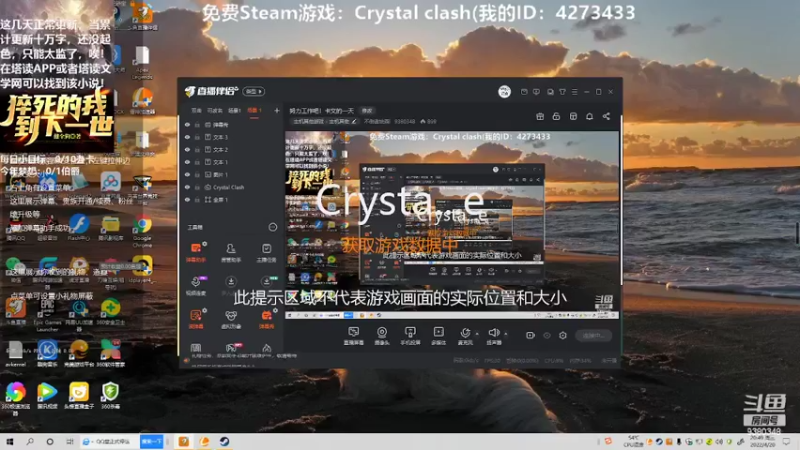Click 修改 button next to stream title

pos(367,111)
